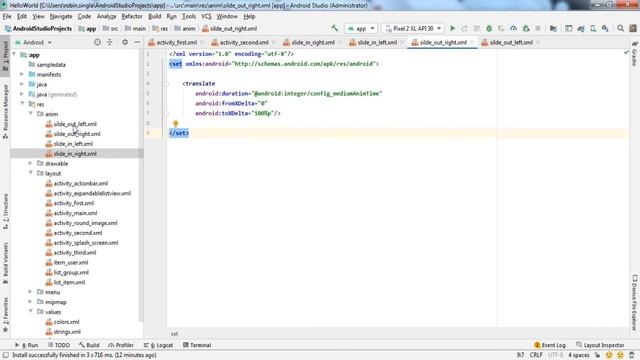This screenshot has height=360, width=640.
Task: Click Sync Project with Gradle Files icon
Action: [581, 29]
